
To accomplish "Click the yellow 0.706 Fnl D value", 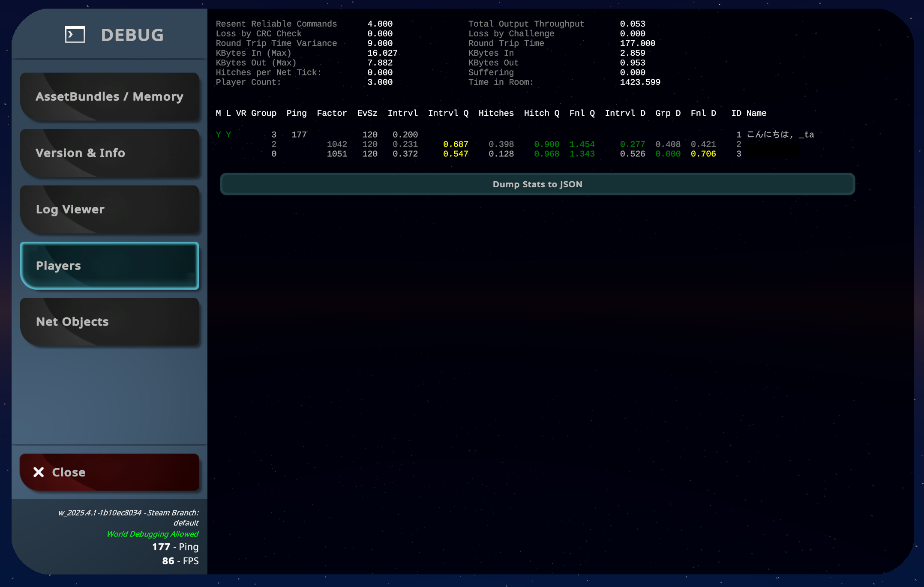I will point(703,154).
